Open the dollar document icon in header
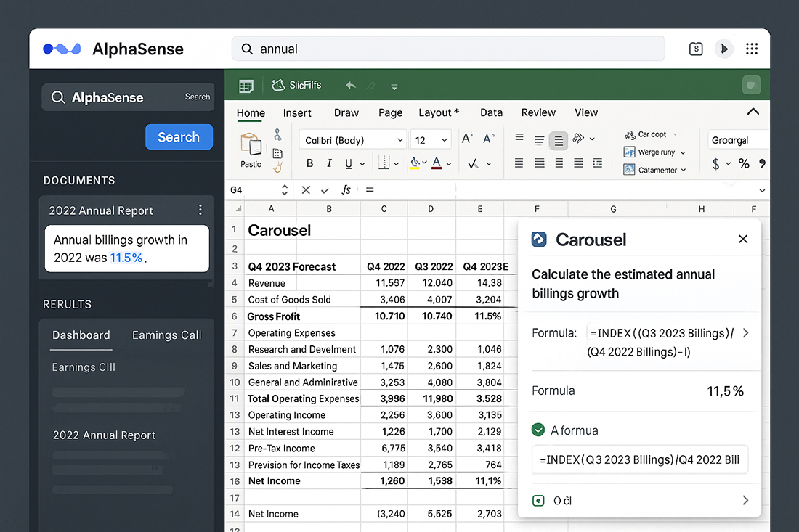This screenshot has height=532, width=799. [x=696, y=49]
